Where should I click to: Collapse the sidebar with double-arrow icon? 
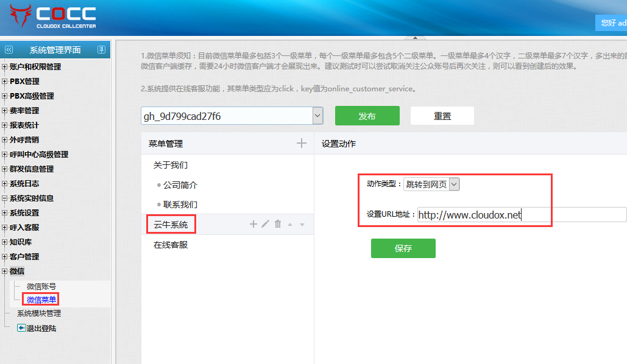coord(9,50)
